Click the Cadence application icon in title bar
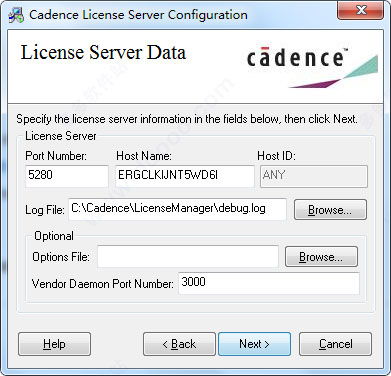This screenshot has height=376, width=391. pyautogui.click(x=16, y=14)
